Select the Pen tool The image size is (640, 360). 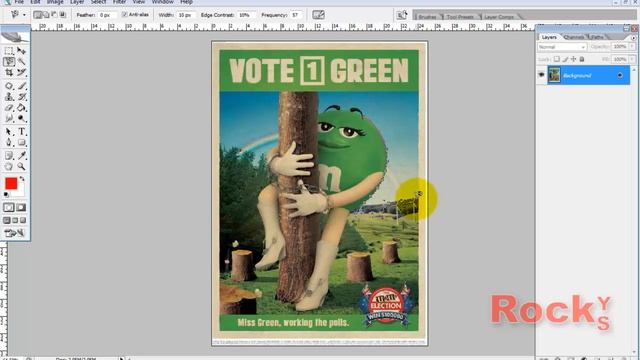[x=9, y=142]
